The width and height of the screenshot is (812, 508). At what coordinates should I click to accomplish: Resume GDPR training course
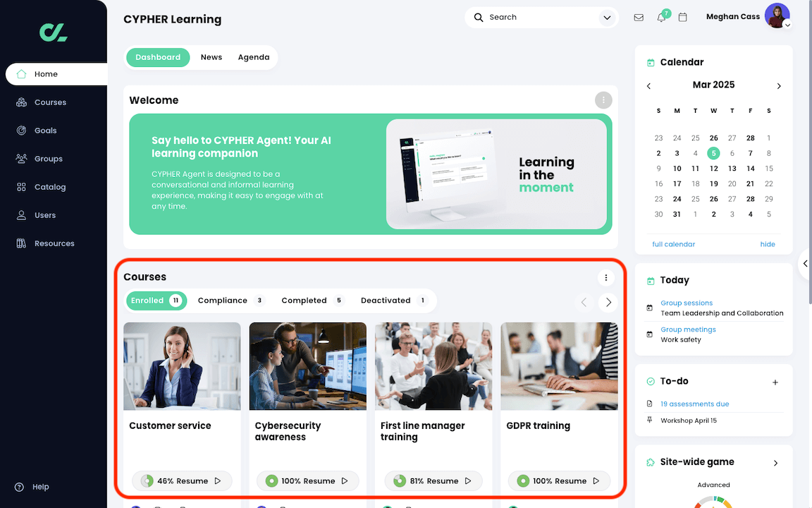click(559, 481)
